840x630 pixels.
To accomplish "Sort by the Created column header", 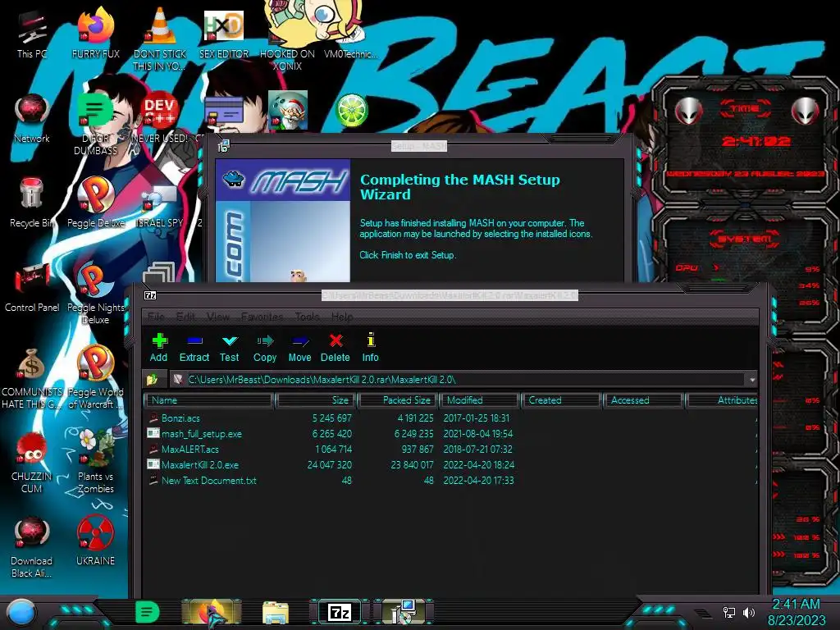I will tap(561, 400).
